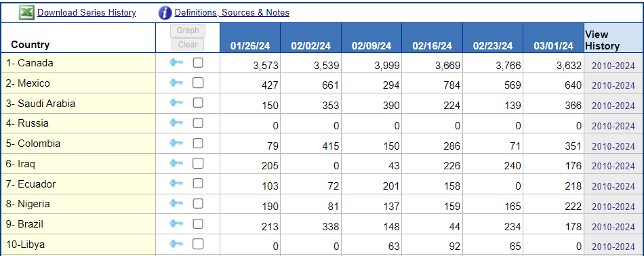The width and height of the screenshot is (644, 256).
Task: View Saudi Arabia's 2010-2024 history
Action: 613,106
